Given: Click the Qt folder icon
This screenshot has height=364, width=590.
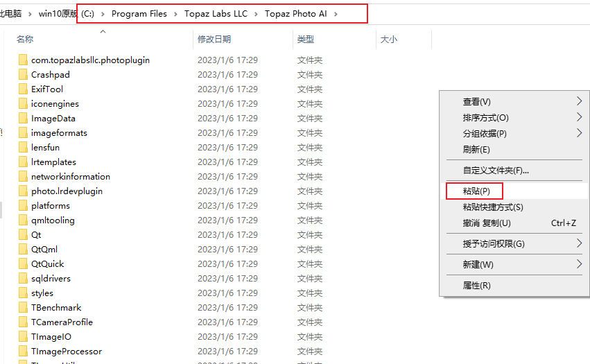Looking at the screenshot, I should tap(23, 234).
